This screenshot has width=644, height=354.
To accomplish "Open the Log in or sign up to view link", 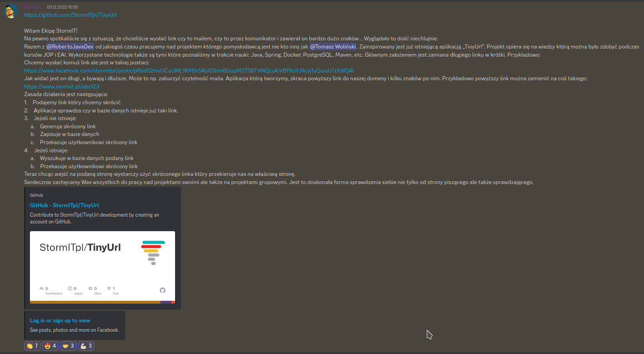I will 60,320.
